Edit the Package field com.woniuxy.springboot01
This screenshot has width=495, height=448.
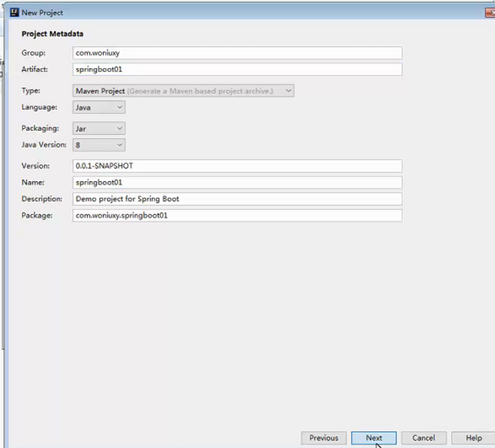point(237,216)
